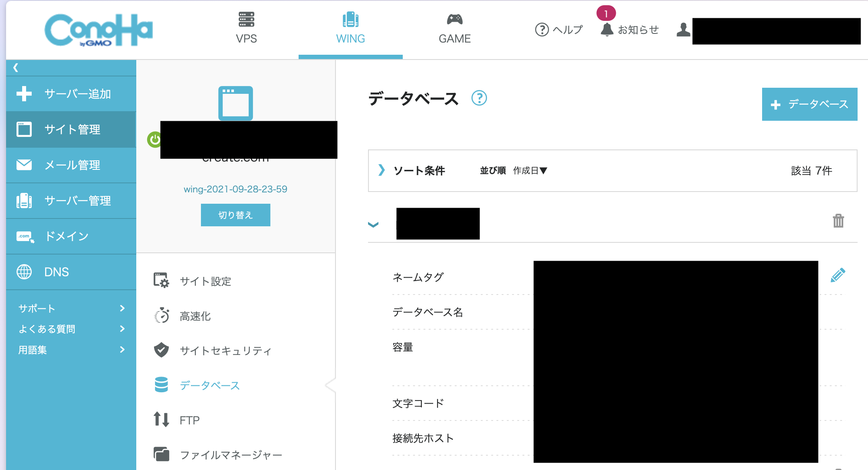Select サイト管理 in the sidebar
The height and width of the screenshot is (470, 868).
[x=71, y=129]
